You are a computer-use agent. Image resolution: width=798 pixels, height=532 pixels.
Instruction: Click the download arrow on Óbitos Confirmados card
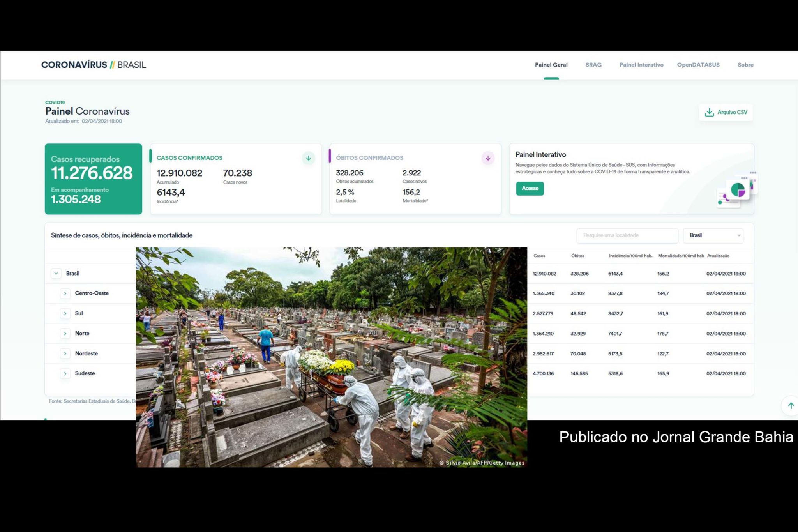pyautogui.click(x=487, y=158)
